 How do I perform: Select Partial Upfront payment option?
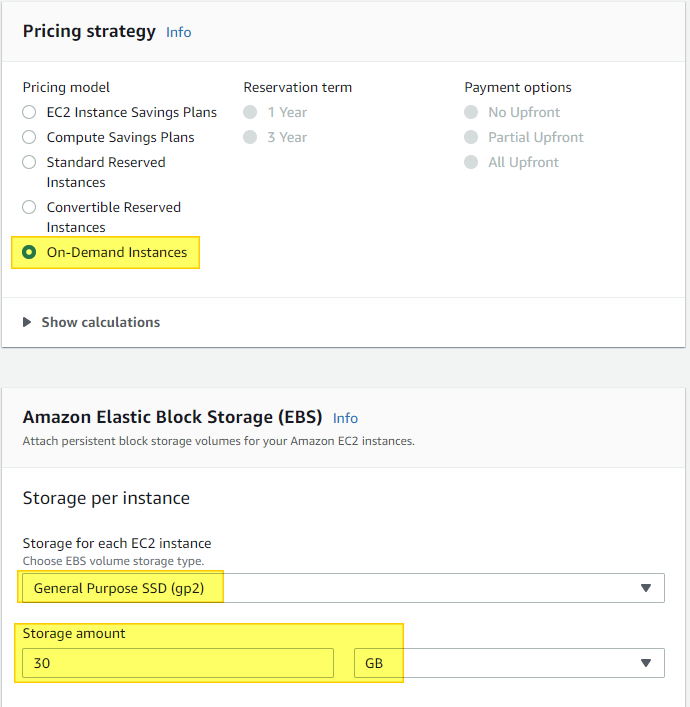pos(471,137)
